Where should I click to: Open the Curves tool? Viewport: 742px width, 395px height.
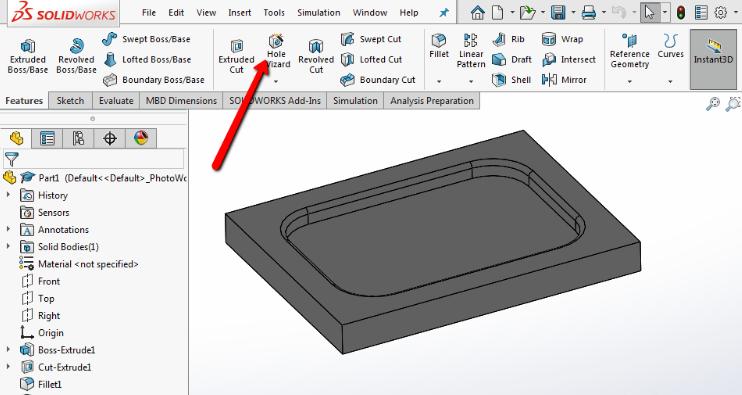pos(671,46)
